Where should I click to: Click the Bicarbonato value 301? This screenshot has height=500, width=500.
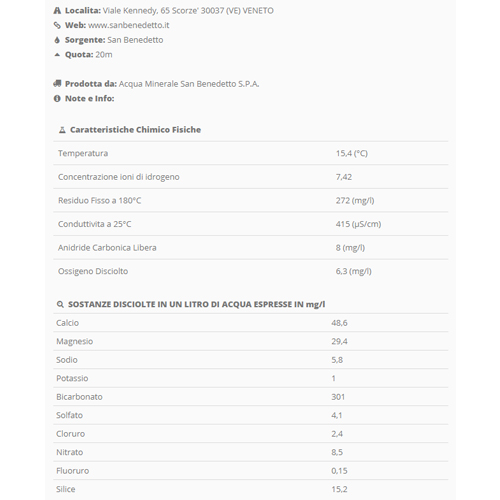click(x=338, y=397)
